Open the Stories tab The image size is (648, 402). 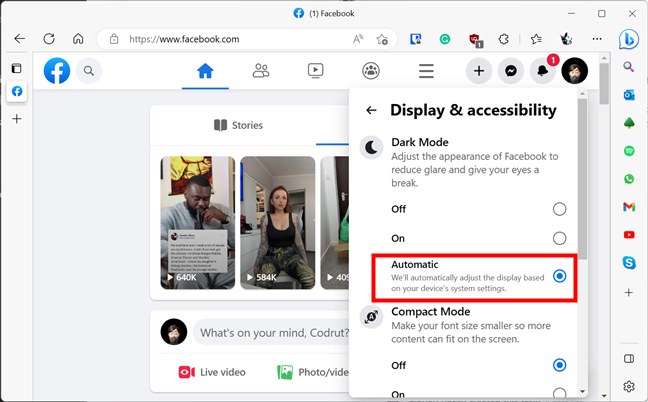coord(238,125)
